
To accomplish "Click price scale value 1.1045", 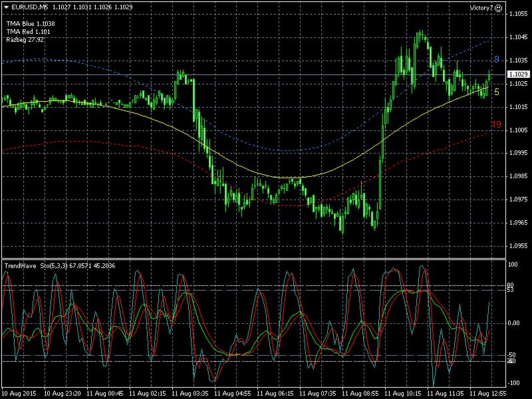I will tap(519, 37).
